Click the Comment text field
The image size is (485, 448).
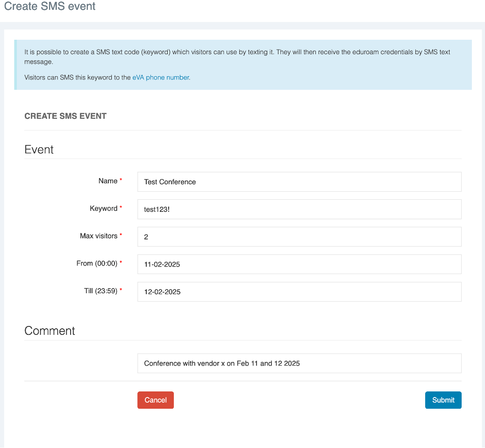299,363
